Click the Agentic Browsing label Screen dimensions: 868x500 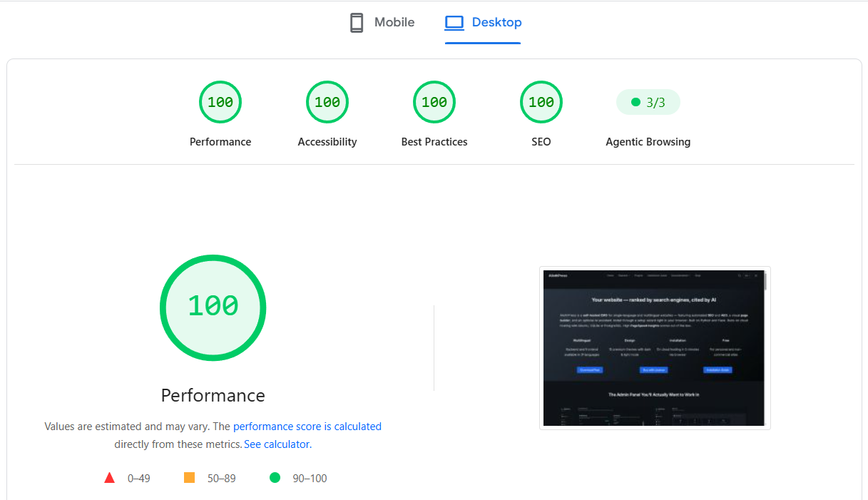click(648, 142)
